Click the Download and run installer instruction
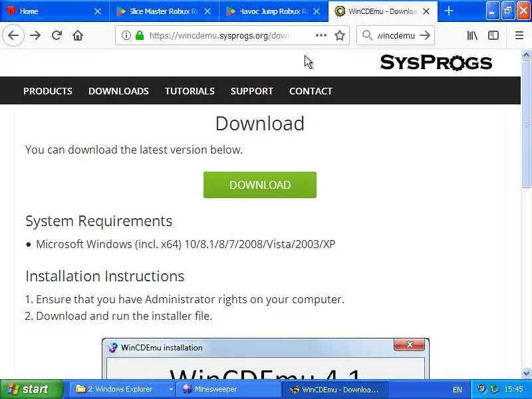This screenshot has height=399, width=532. pyautogui.click(x=124, y=316)
